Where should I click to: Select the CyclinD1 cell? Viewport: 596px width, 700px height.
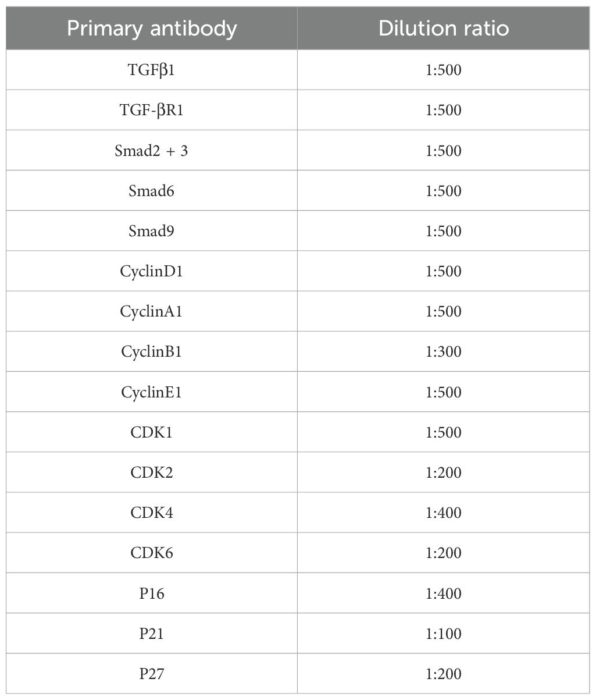152,271
